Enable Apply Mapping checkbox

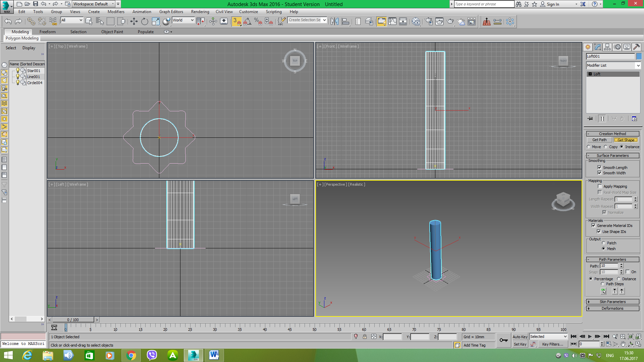coord(600,186)
